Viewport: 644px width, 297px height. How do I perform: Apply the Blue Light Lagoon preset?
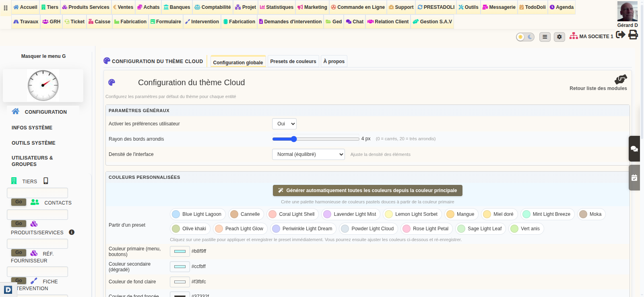(197, 214)
